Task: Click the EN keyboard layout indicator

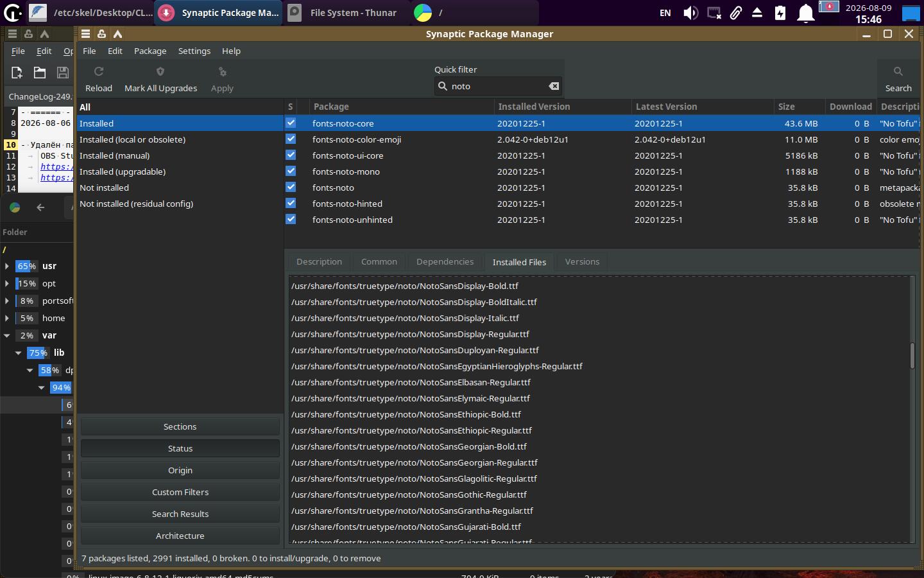Action: pos(665,13)
